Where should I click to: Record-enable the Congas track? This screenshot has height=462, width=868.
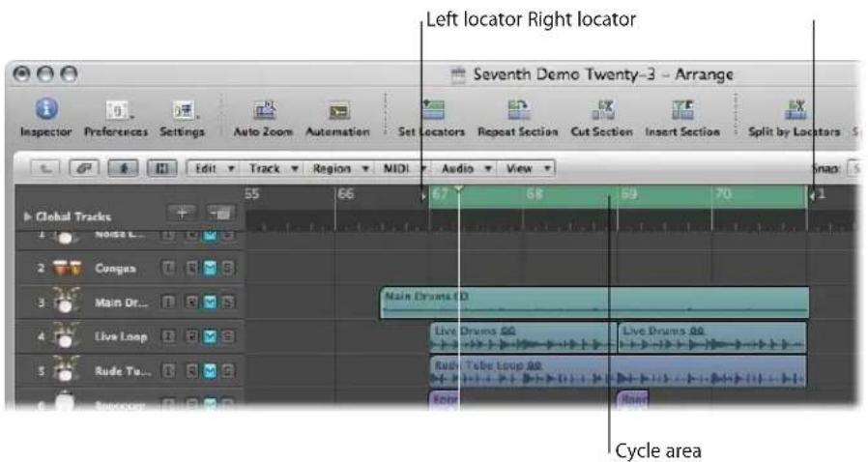click(x=191, y=269)
